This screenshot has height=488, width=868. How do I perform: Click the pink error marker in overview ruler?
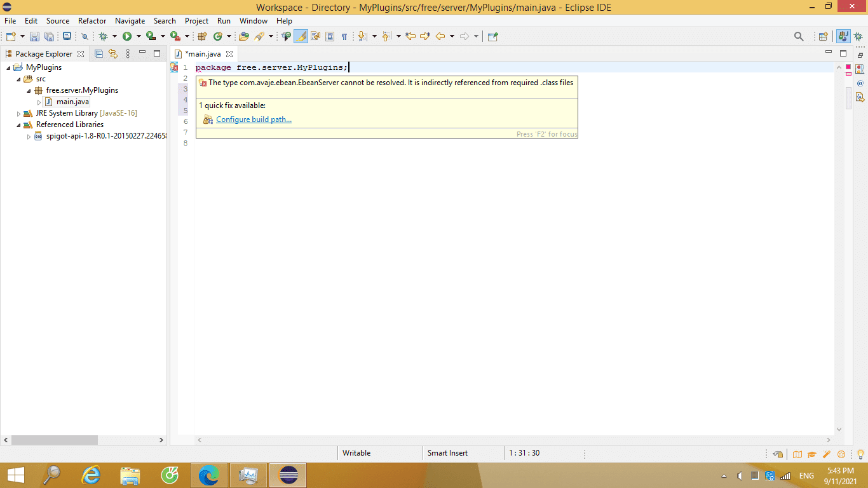coord(848,73)
